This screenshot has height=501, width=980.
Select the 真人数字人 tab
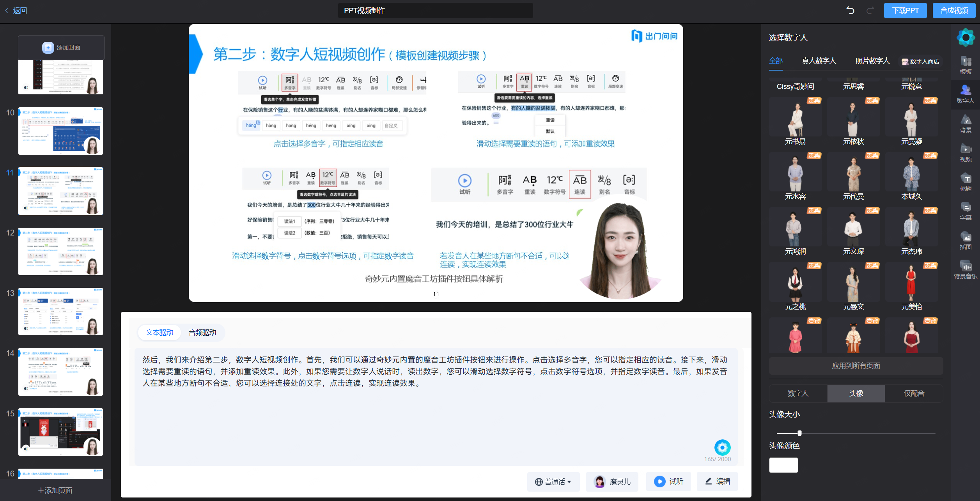point(819,61)
